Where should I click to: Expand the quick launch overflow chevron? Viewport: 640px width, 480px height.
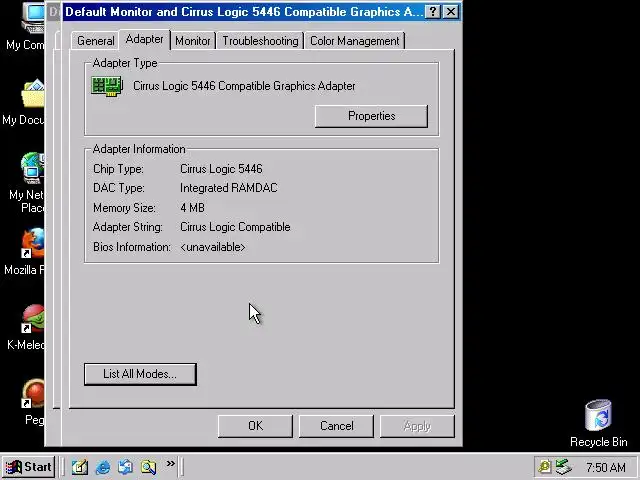[x=171, y=463]
